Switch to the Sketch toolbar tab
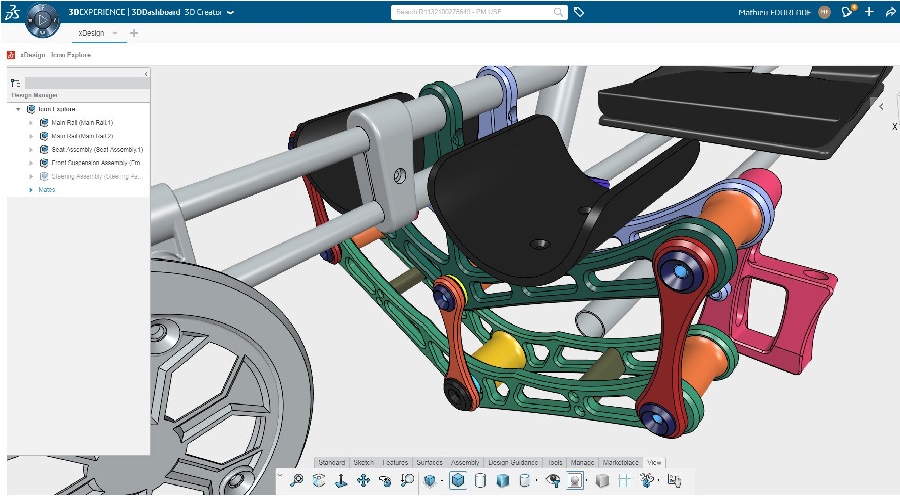The width and height of the screenshot is (900, 496). (363, 463)
